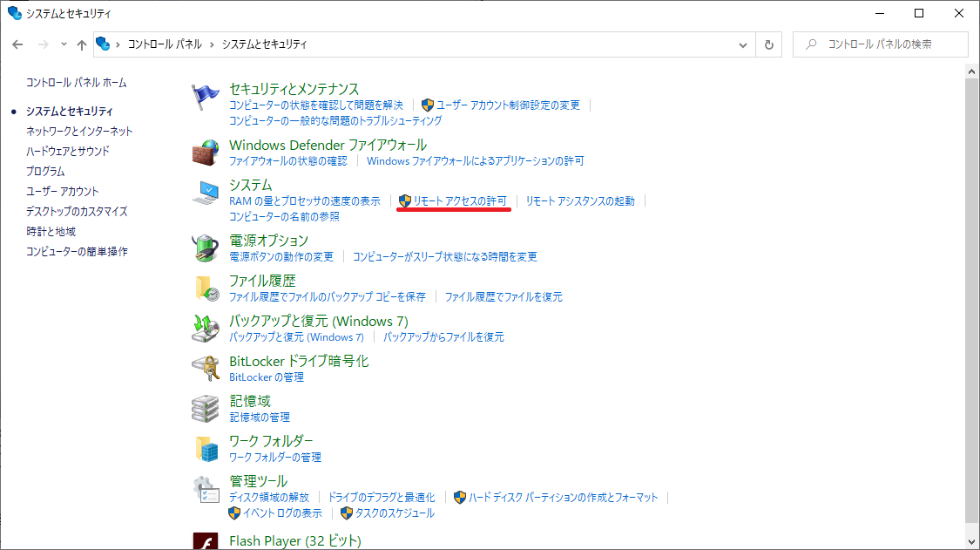Open ハードウェアとサウンド category
Viewport: 980px width, 550px height.
pos(67,152)
